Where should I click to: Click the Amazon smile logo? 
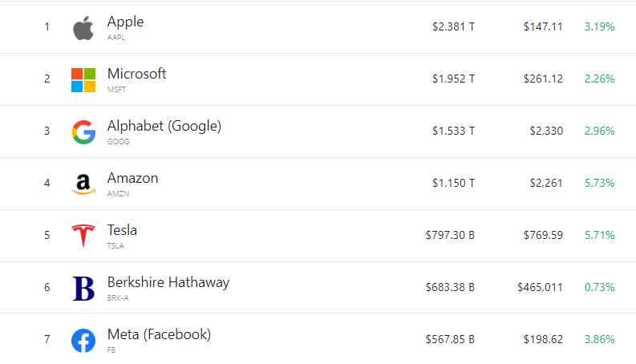83,184
